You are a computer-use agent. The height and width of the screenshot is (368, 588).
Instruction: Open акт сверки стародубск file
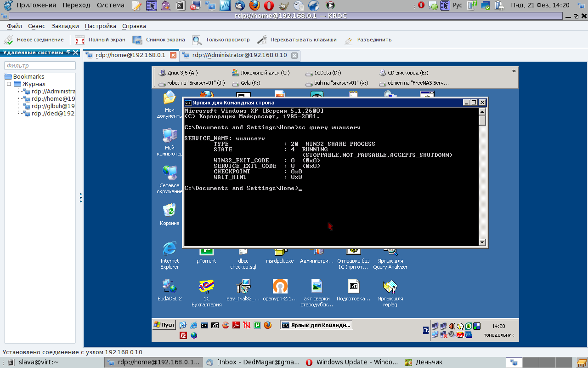click(x=317, y=293)
